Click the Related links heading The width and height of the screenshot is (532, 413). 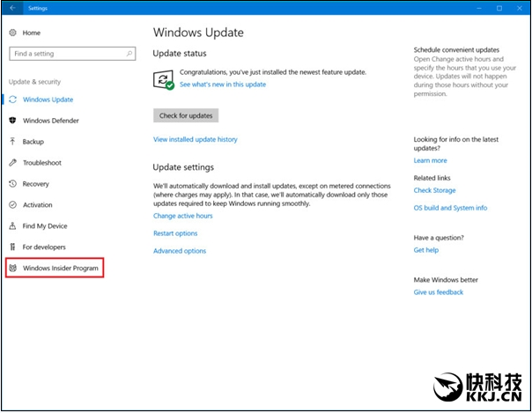pyautogui.click(x=432, y=178)
